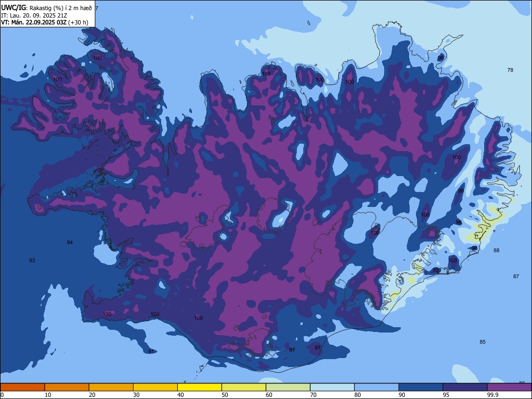Choose the golden 30–40 legend color segment
This screenshot has height=399, width=532.
(155, 387)
